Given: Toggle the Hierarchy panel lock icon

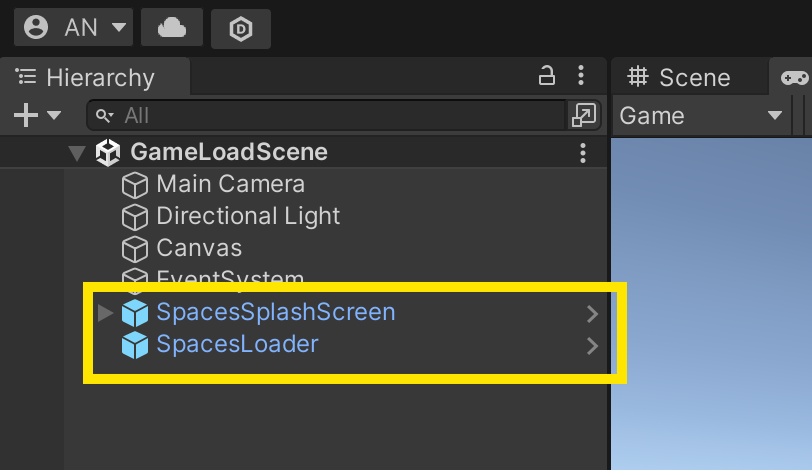Looking at the screenshot, I should click(547, 76).
